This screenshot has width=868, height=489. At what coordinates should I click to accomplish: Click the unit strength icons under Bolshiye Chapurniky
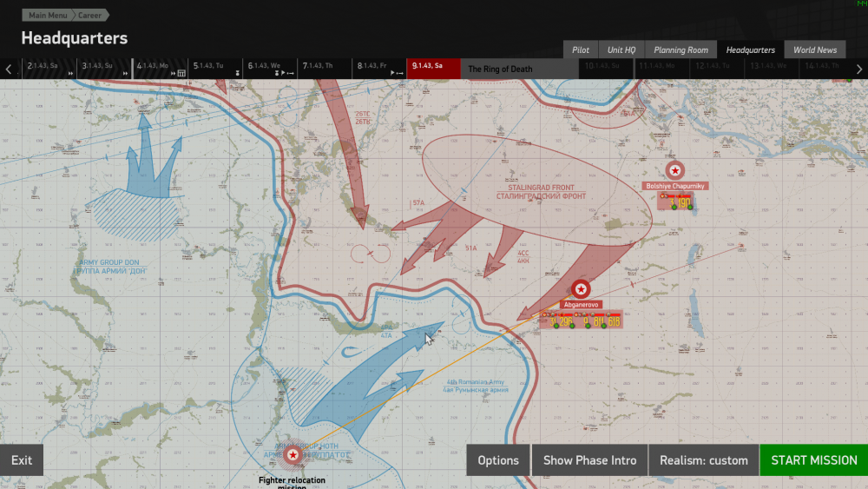pos(675,202)
